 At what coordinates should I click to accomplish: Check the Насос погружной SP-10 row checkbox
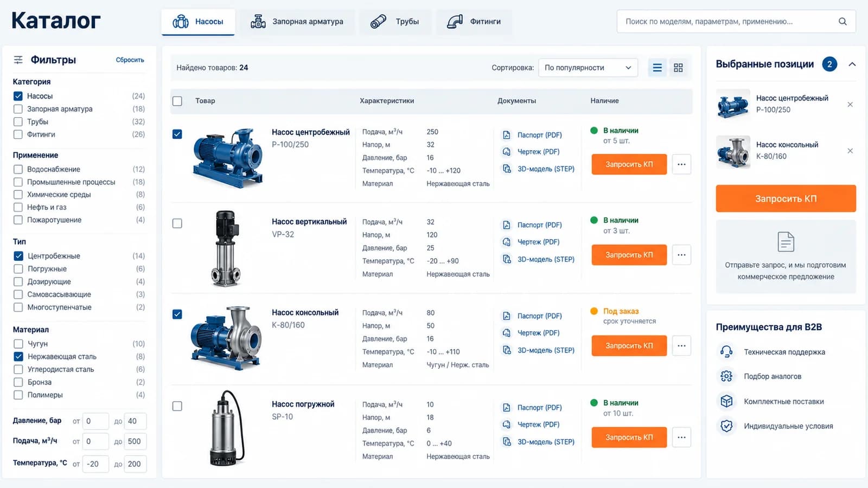click(x=177, y=406)
